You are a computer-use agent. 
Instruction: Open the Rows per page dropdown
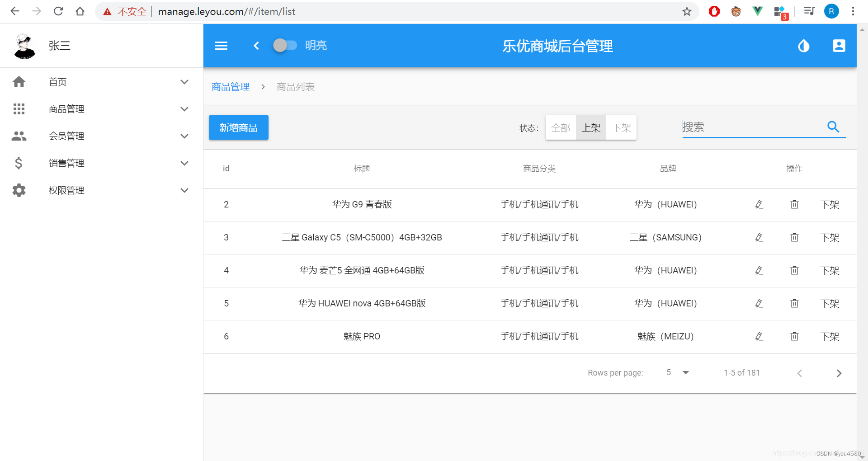coord(682,373)
